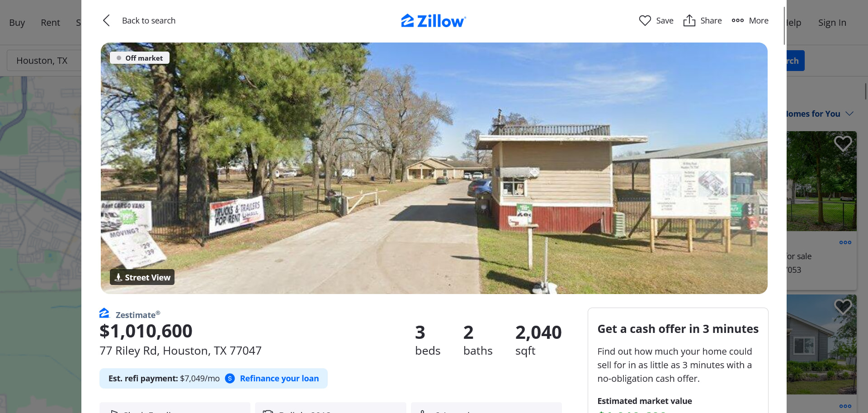Click the Zestimate logo icon
Viewport: 868px width, 413px height.
tap(104, 313)
